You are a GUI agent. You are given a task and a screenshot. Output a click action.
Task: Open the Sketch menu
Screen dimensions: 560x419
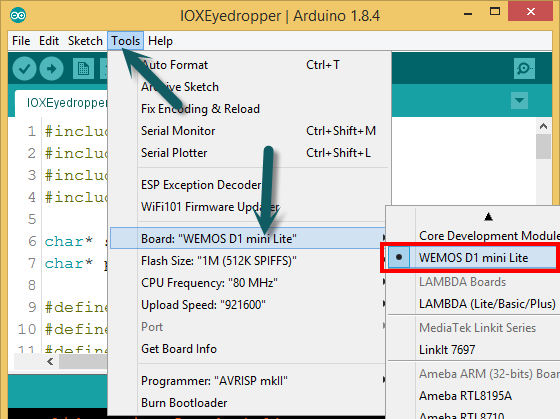(85, 41)
